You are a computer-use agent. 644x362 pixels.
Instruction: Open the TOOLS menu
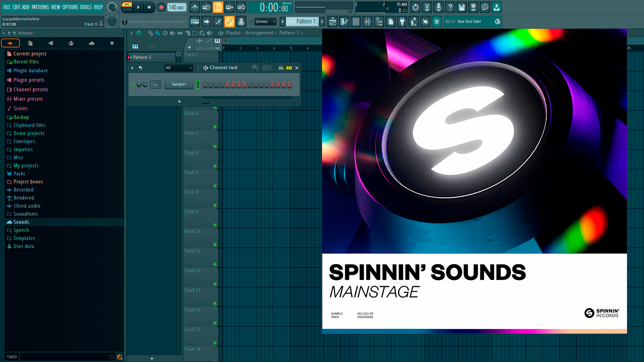click(86, 7)
